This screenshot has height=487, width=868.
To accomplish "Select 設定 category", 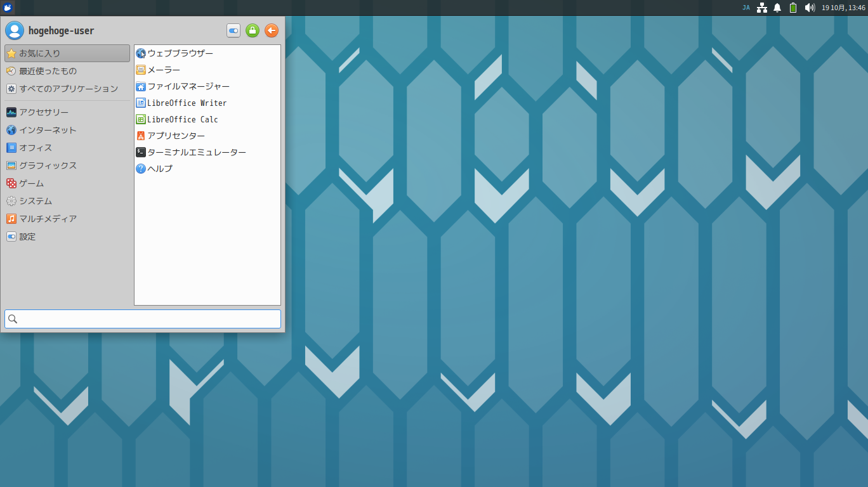I will tap(67, 237).
